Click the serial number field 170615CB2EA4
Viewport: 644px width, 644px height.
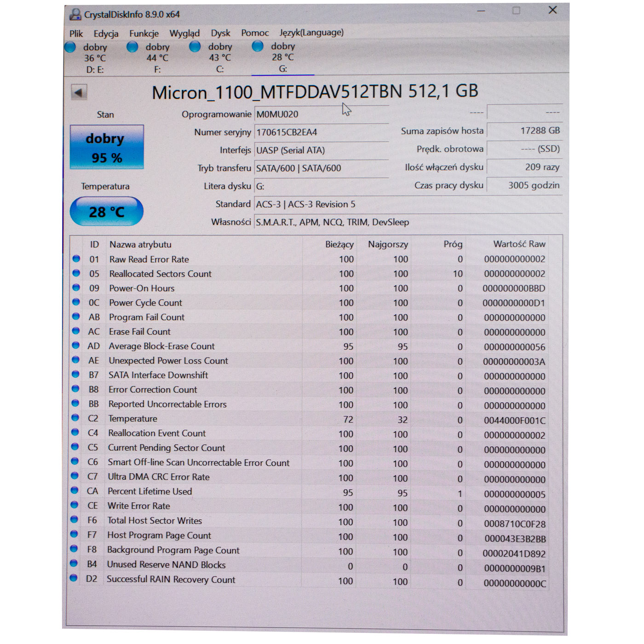[322, 132]
